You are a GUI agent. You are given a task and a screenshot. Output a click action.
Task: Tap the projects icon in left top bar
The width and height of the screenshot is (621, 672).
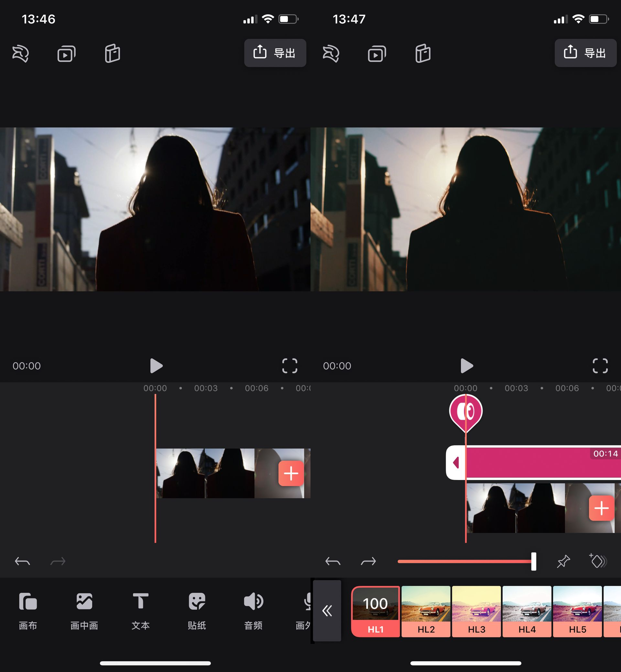[x=66, y=53]
